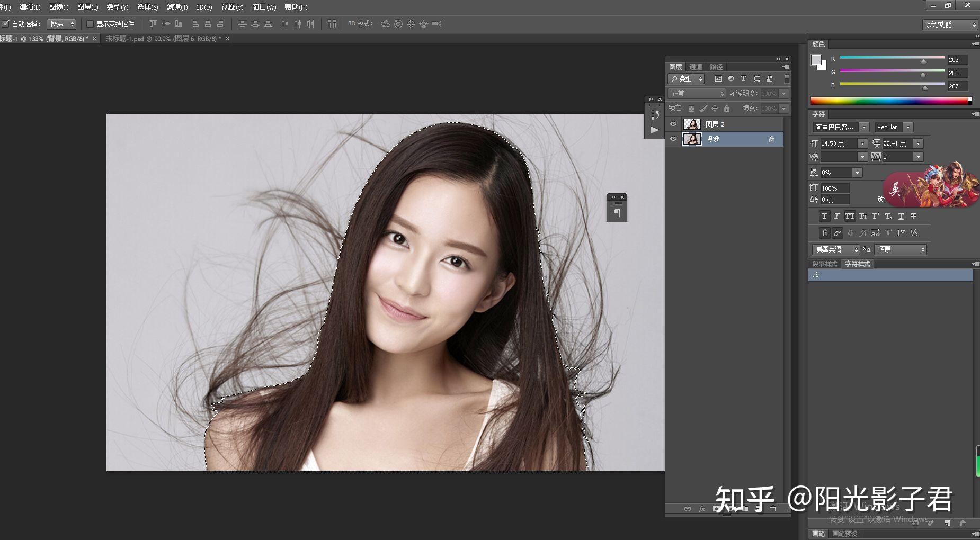Align horizontal centers in options bar

coord(208,24)
